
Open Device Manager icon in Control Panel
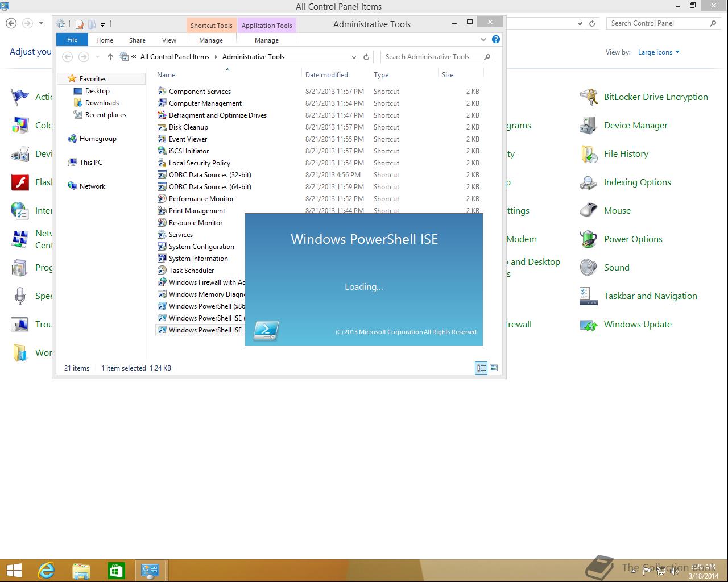point(589,126)
